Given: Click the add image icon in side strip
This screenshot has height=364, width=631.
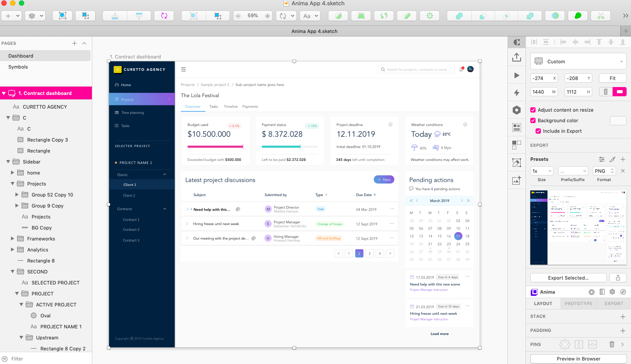Looking at the screenshot, I should pyautogui.click(x=517, y=180).
